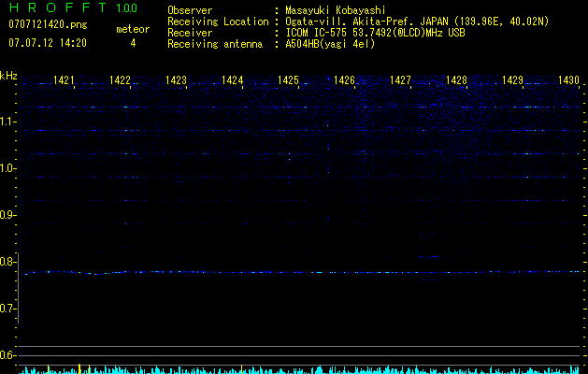Screen dimensions: 588x374
Task: Click the meteor count value 4
Action: pos(133,43)
